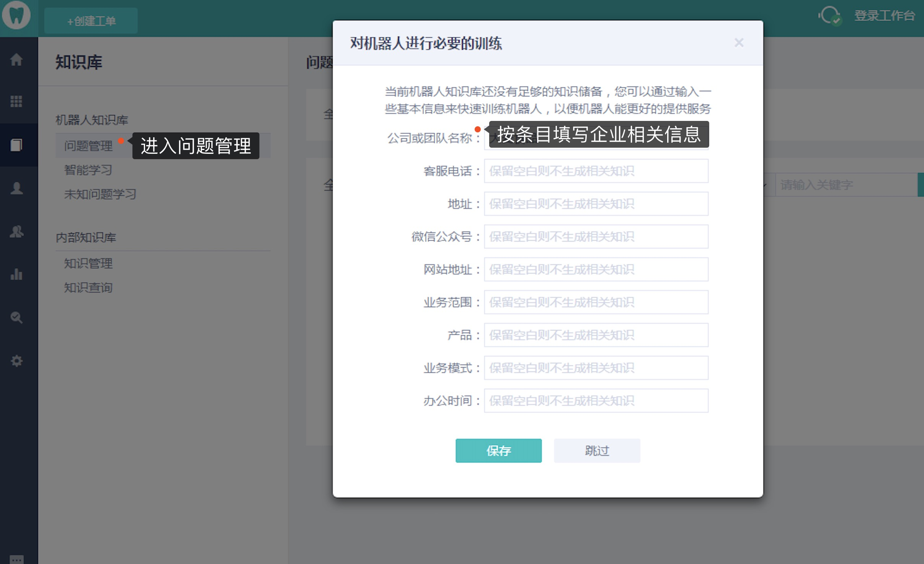Focus the 地址 input field
Viewport: 924px width, 564px height.
coord(596,204)
